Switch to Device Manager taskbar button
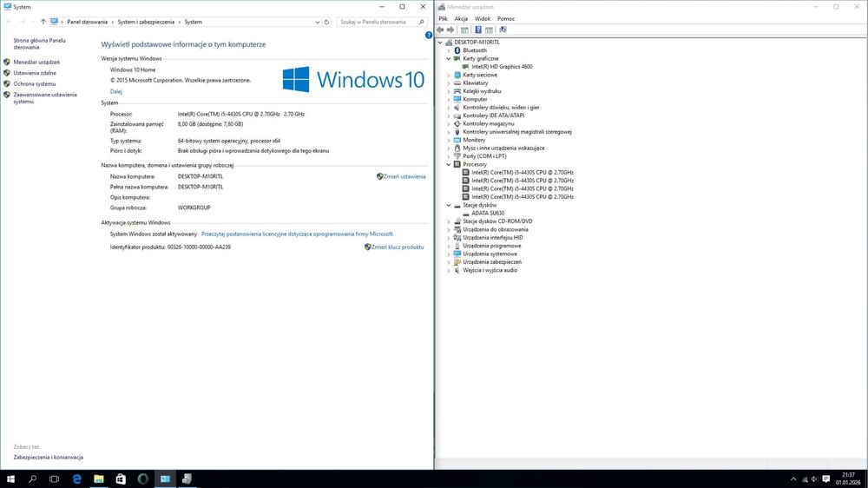Screen dimensions: 868x488 [187, 478]
